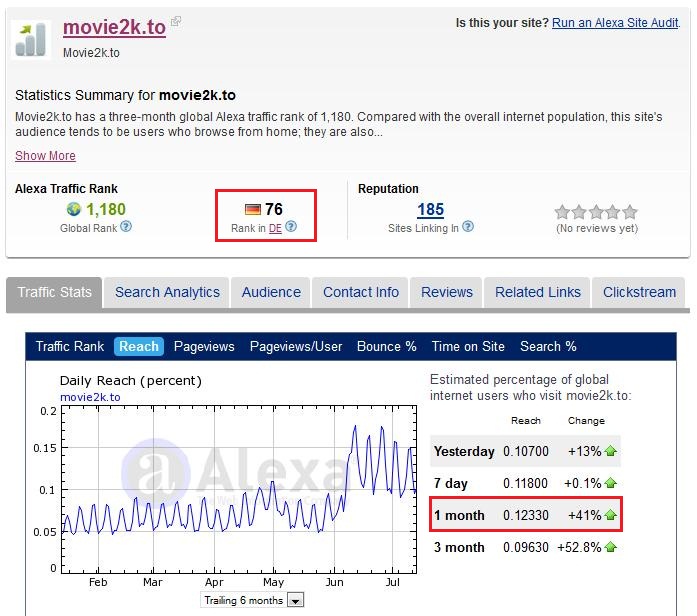Click the German flag icon near 76
Image resolution: width=697 pixels, height=616 pixels.
253,209
